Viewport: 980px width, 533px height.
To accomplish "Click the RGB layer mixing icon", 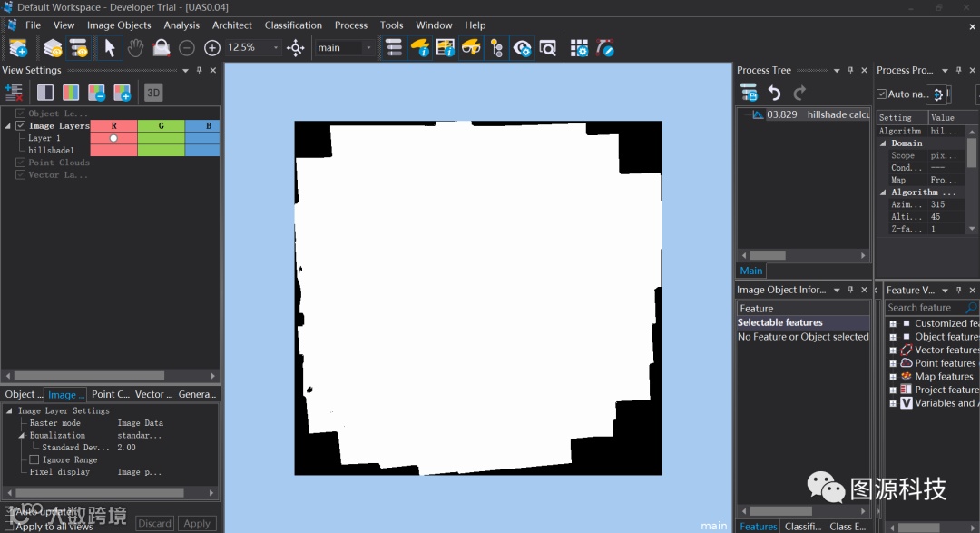I will pos(71,93).
